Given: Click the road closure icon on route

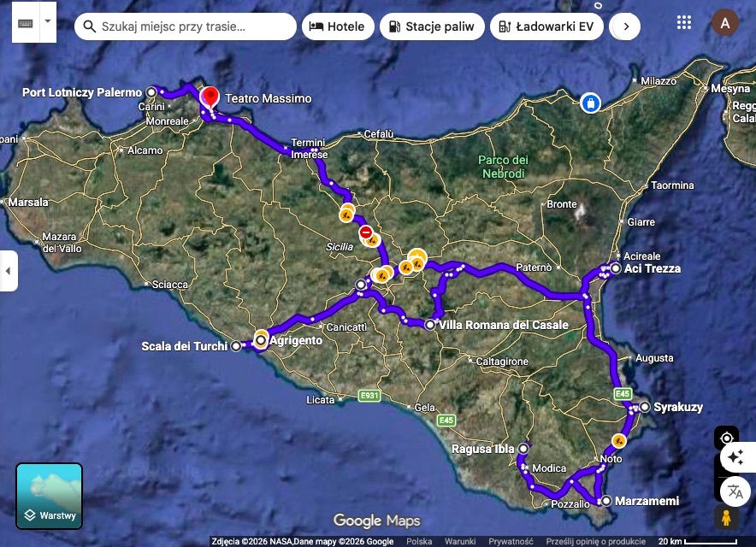Looking at the screenshot, I should tap(366, 232).
